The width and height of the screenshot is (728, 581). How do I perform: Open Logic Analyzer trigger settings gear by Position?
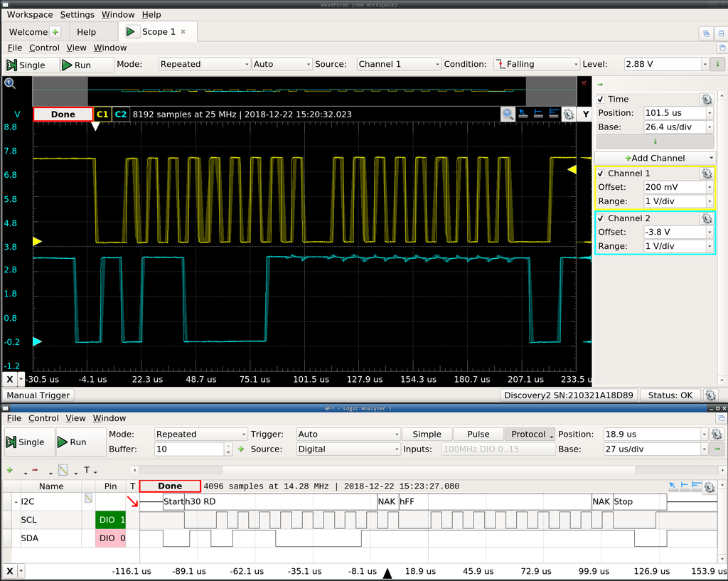tap(717, 435)
